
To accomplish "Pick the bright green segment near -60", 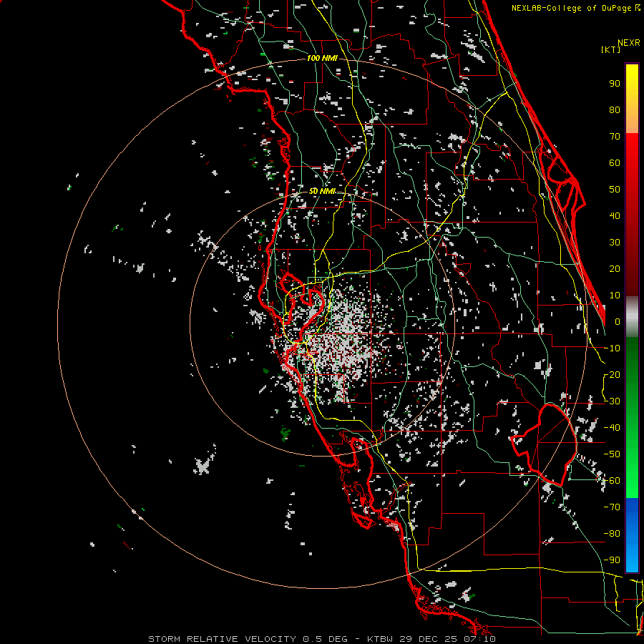I will [632, 482].
